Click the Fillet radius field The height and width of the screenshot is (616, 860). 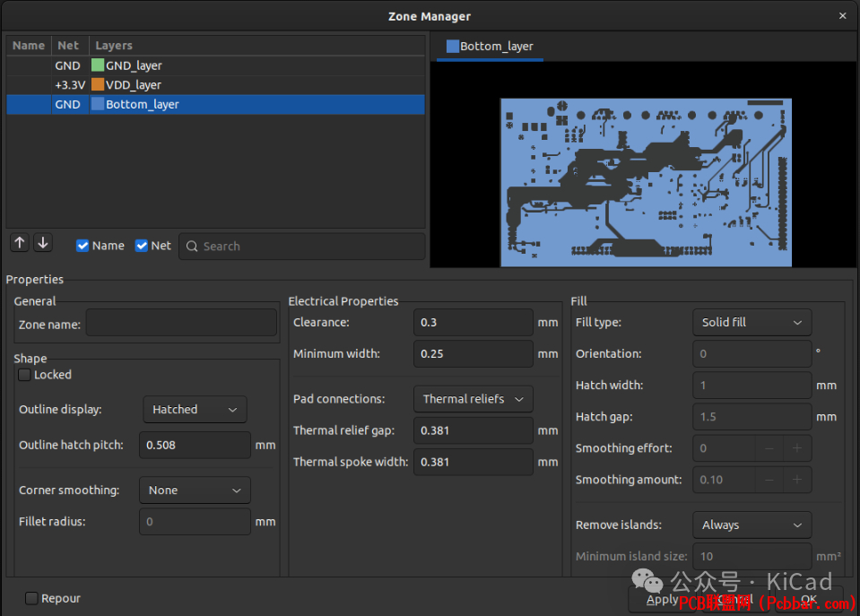pos(195,522)
